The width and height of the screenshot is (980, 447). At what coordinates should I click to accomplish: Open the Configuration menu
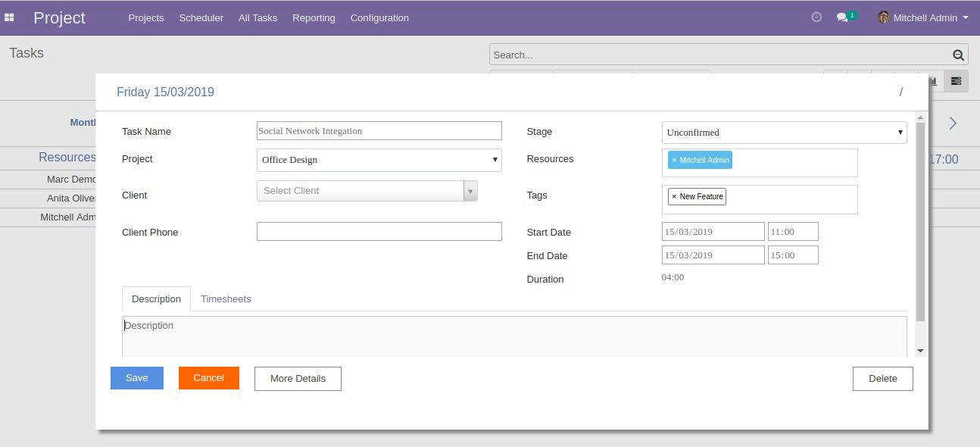point(379,17)
